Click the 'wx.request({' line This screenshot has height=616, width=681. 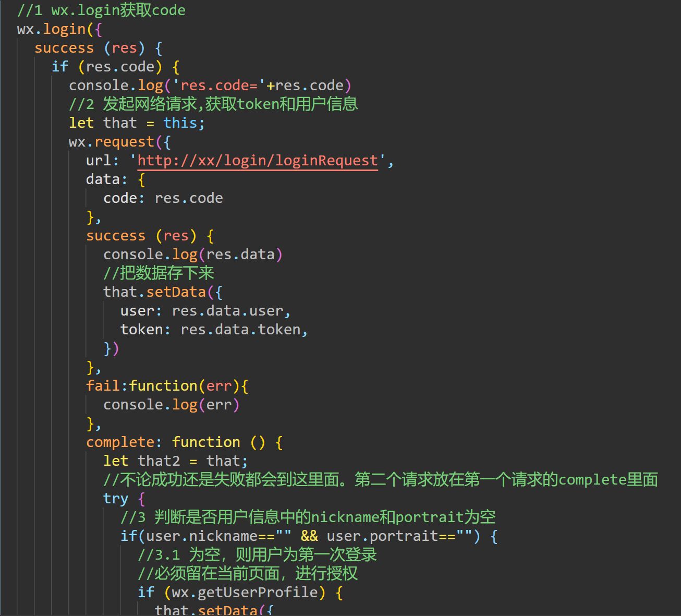coord(120,142)
